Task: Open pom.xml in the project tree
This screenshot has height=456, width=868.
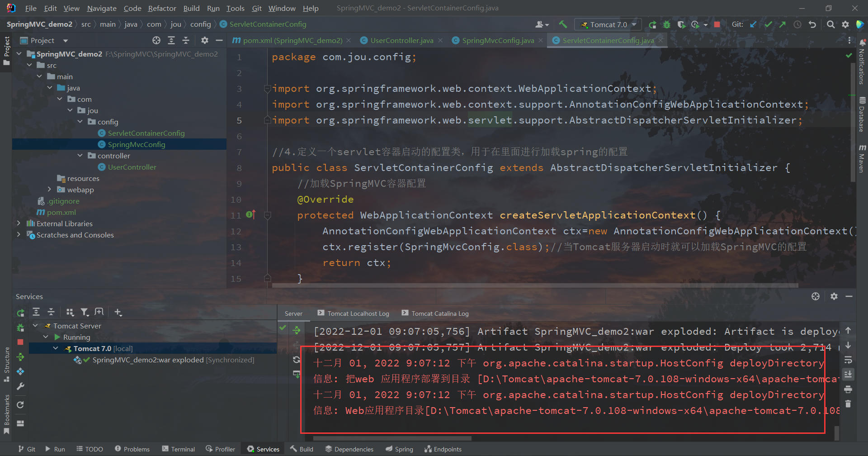Action: coord(61,212)
